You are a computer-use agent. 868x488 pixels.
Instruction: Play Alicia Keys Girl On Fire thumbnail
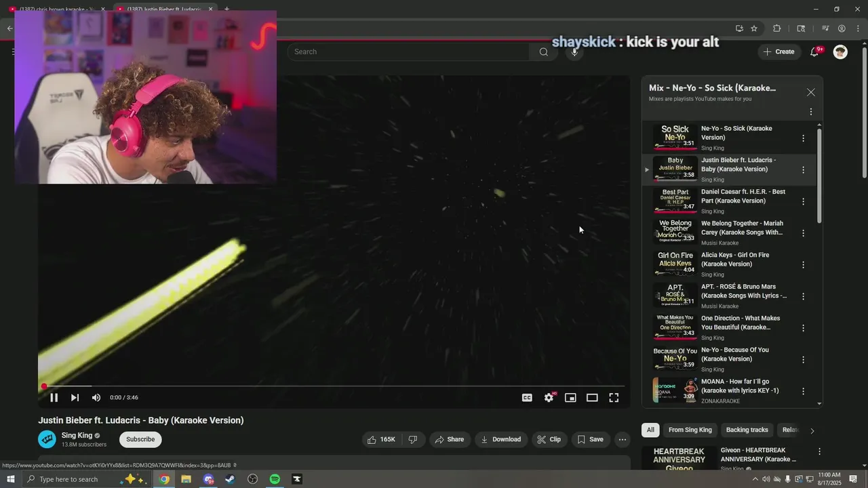click(x=675, y=264)
